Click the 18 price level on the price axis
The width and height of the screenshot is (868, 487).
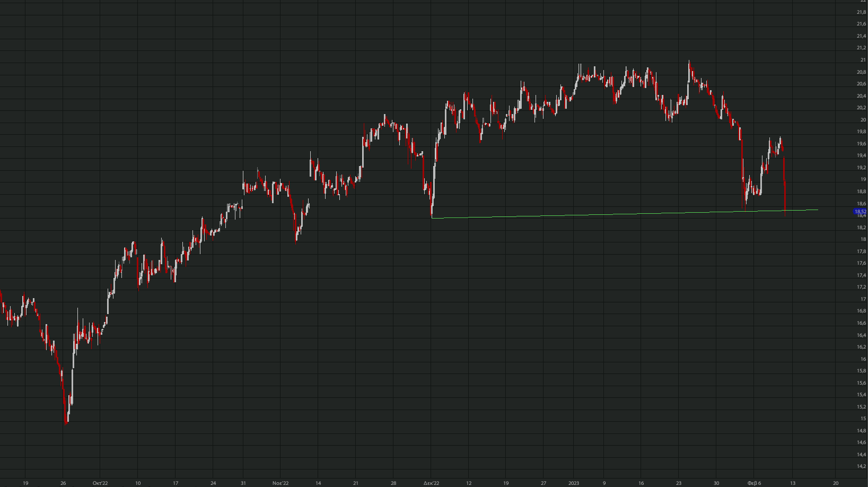(863, 239)
